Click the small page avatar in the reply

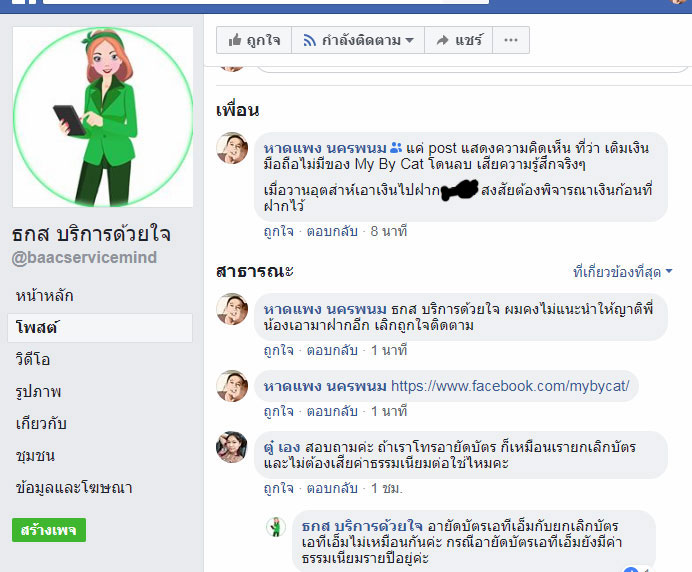click(x=276, y=527)
